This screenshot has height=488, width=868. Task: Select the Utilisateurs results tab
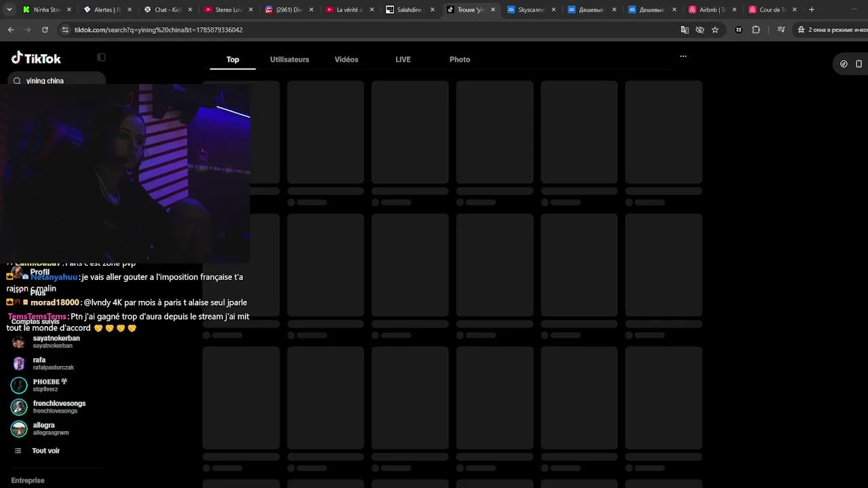(x=290, y=60)
